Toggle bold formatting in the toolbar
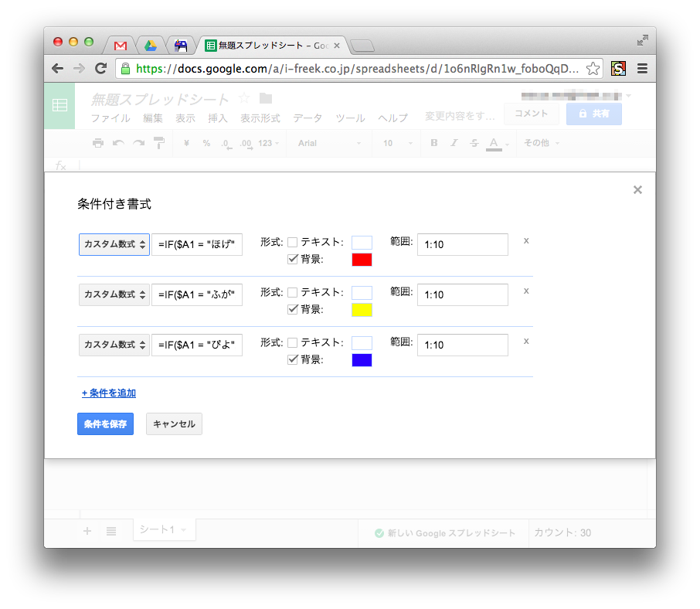 tap(433, 143)
